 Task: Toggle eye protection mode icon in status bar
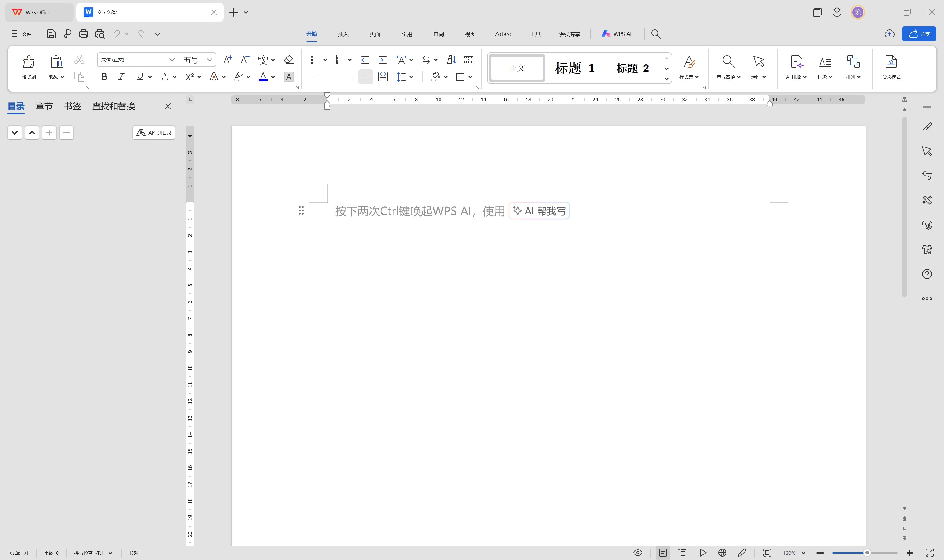click(638, 553)
